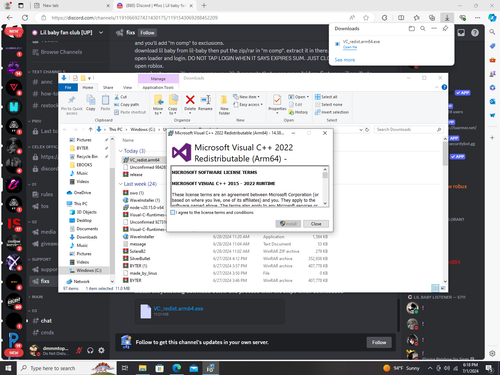Click the Explorer help question mark icon
Viewport: 500px width, 375px height.
point(444,87)
